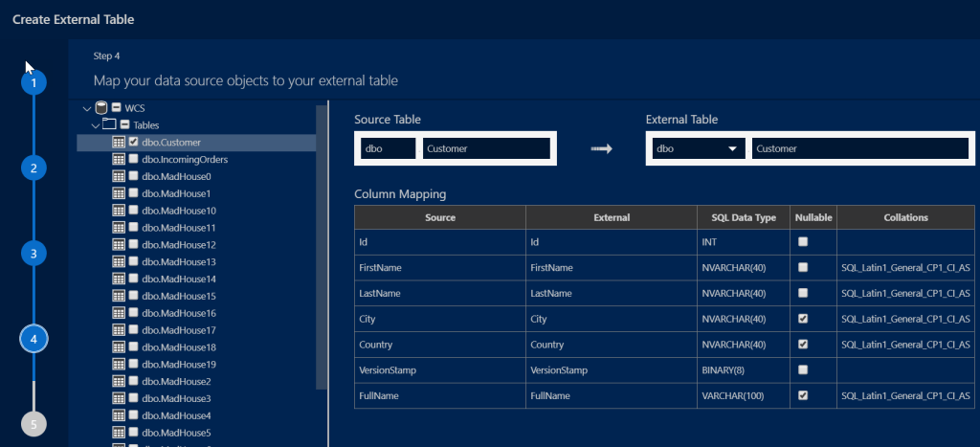Go to wizard step 3
Viewport: 980px width, 447px height.
pos(33,254)
